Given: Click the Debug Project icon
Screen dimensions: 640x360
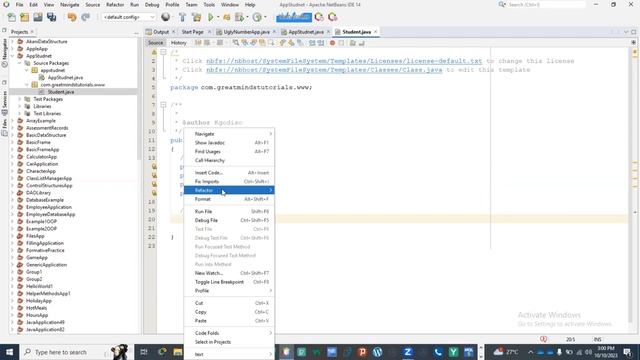Looking at the screenshot, I should point(240,17).
